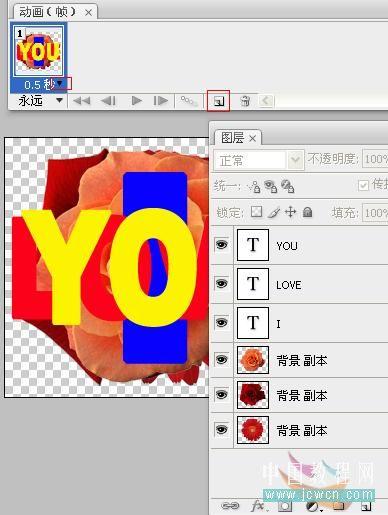Select the 动画(帧) panel tab

[47, 12]
